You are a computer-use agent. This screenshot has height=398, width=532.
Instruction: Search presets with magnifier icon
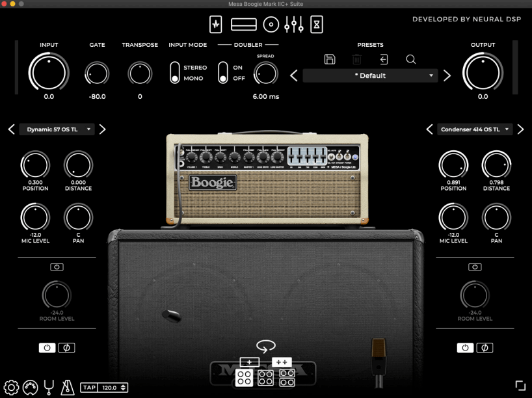[411, 59]
